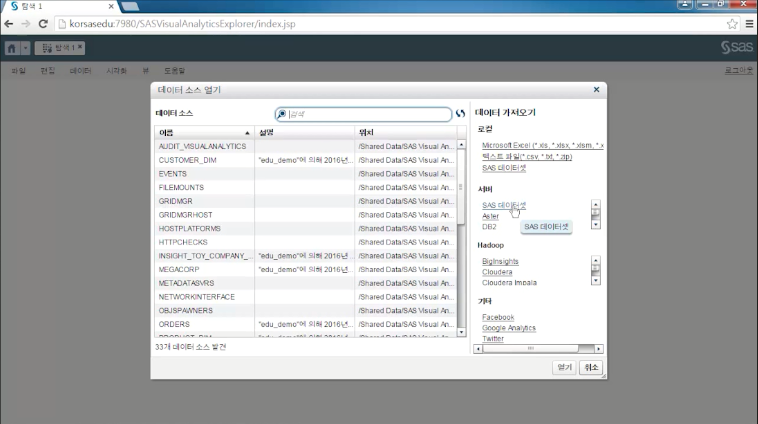The image size is (758, 424).
Task: Click the import panel horizontal scrollbar thumb
Action: (530, 349)
